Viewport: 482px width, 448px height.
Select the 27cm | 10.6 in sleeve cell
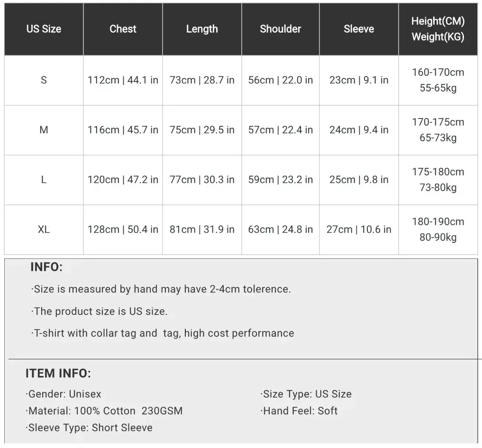(359, 229)
